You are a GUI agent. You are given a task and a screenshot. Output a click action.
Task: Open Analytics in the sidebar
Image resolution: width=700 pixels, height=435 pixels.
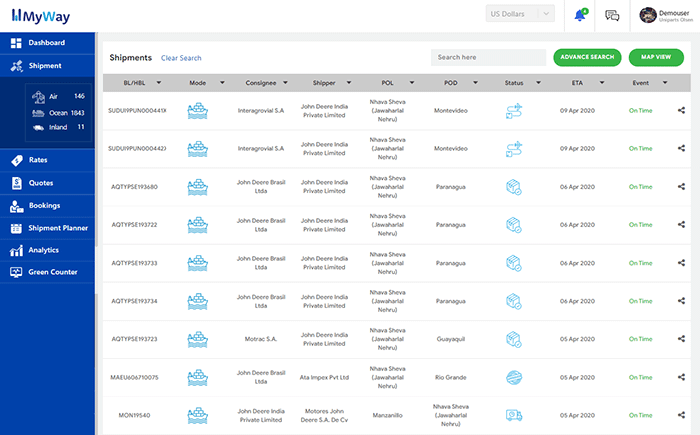(47, 250)
